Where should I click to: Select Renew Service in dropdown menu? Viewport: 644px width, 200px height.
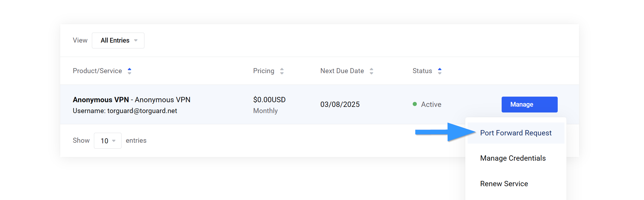point(504,184)
